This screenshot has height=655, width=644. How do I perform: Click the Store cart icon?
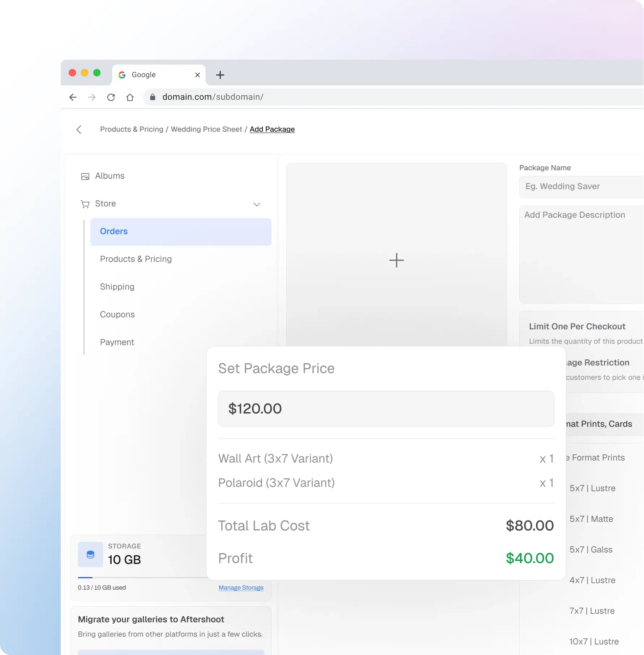coord(85,204)
